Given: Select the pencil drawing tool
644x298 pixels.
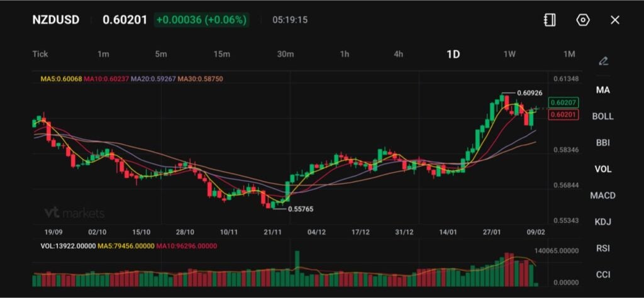Looking at the screenshot, I should point(603,61).
